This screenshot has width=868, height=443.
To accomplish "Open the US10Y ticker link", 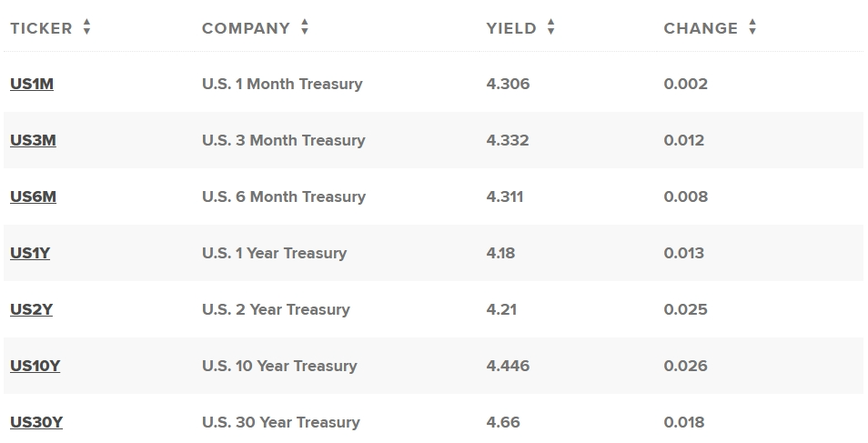I will coord(35,366).
